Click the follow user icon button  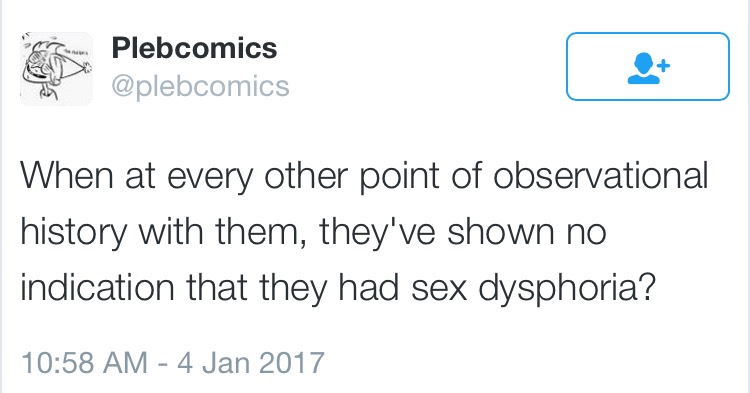click(x=648, y=66)
